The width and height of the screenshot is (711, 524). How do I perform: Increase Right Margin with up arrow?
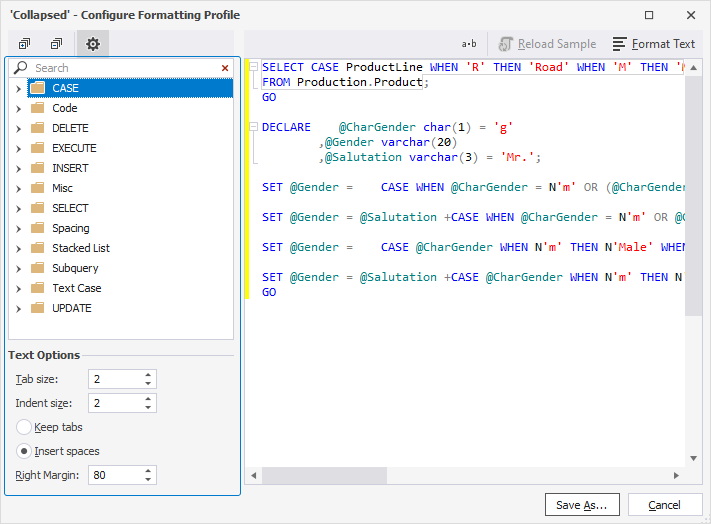click(148, 471)
